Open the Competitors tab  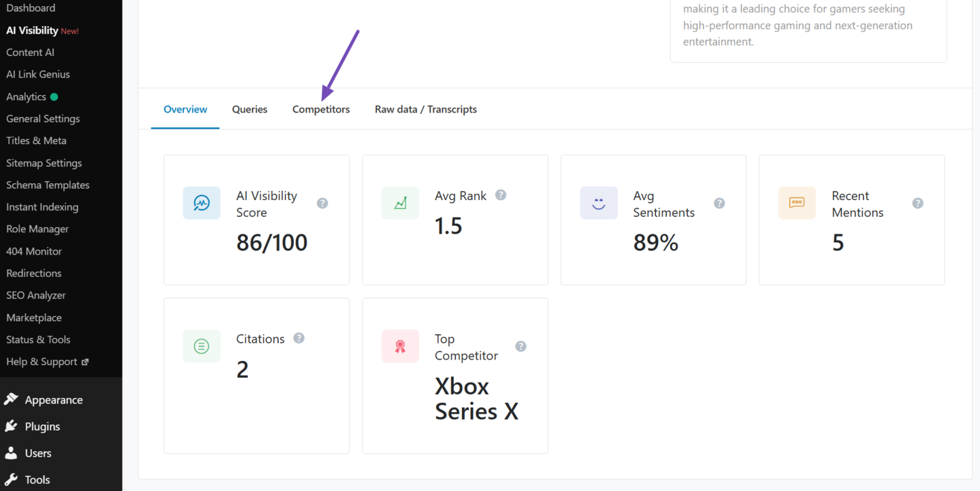321,109
